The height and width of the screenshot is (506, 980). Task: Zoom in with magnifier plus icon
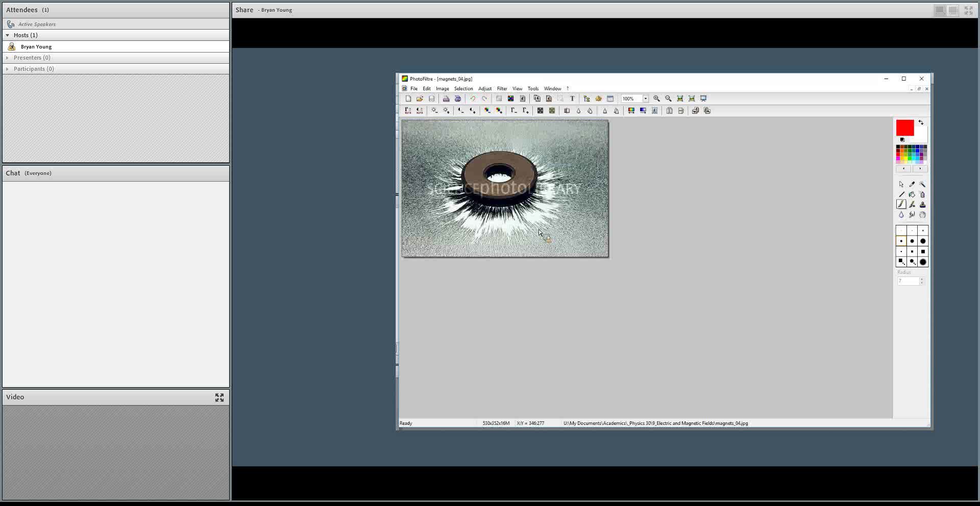(x=657, y=98)
